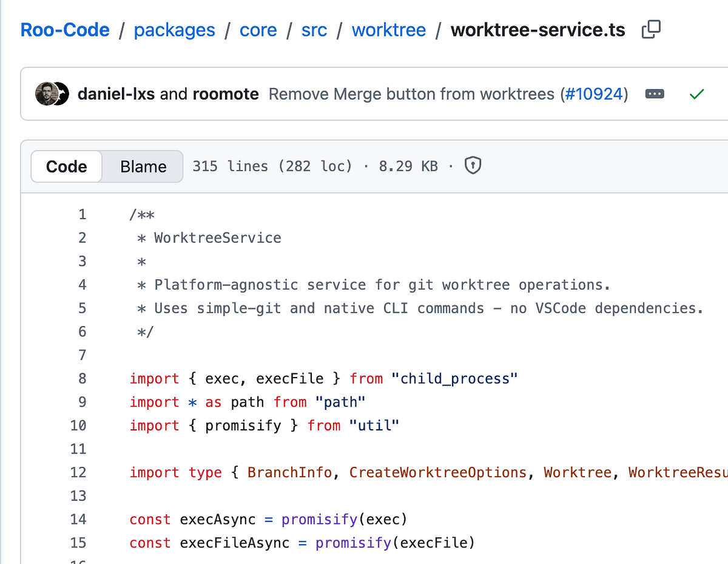Open commit message 'Remove Merge button from worktrees'
Image resolution: width=728 pixels, height=564 pixels.
tap(411, 94)
